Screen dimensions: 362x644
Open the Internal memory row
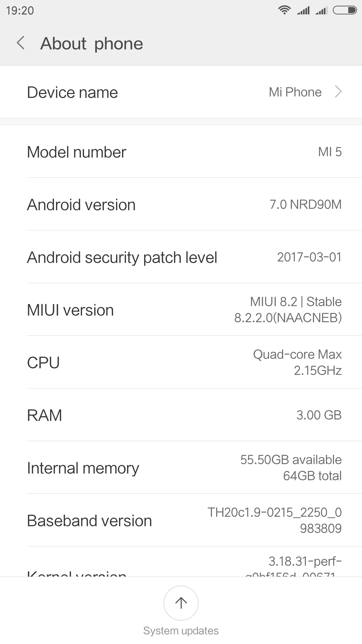181,468
